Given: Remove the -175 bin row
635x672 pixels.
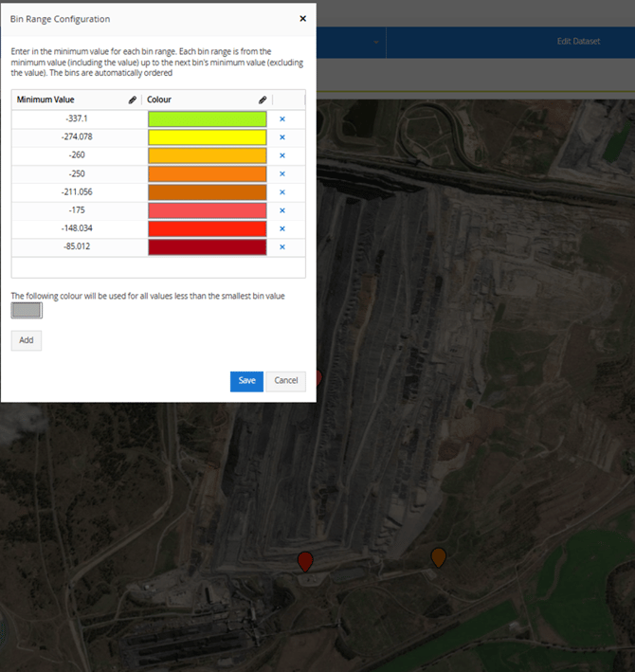Looking at the screenshot, I should pos(282,210).
